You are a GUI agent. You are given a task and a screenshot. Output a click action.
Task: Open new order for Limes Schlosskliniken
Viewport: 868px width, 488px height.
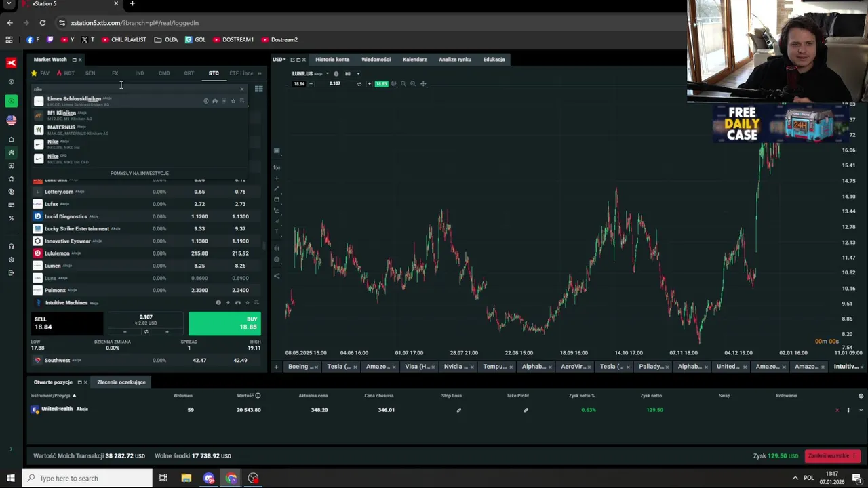pos(224,101)
